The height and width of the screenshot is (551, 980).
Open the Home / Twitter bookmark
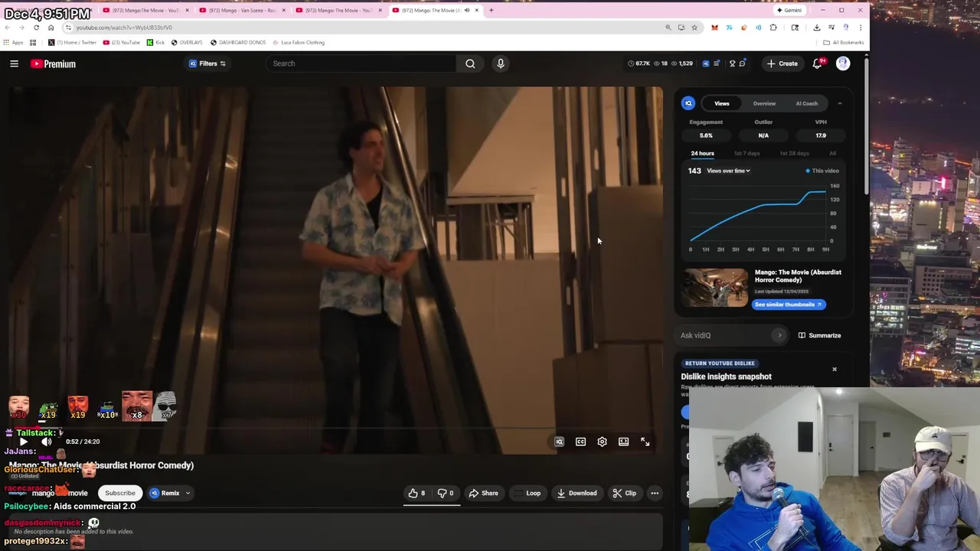(73, 42)
